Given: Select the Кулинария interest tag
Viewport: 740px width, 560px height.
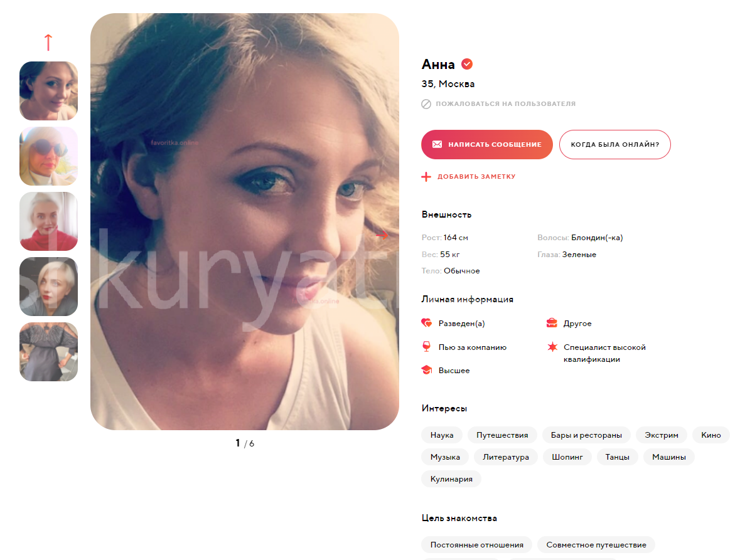Looking at the screenshot, I should [x=451, y=479].
